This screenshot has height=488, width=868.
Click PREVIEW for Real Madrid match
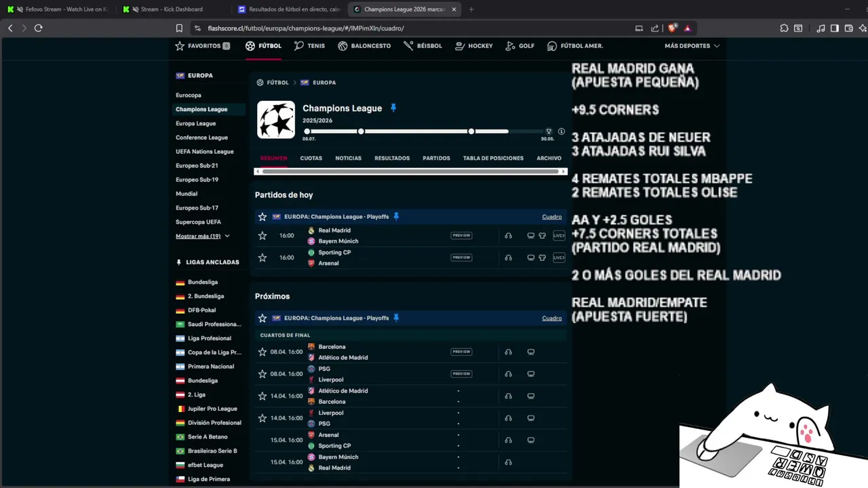point(461,236)
